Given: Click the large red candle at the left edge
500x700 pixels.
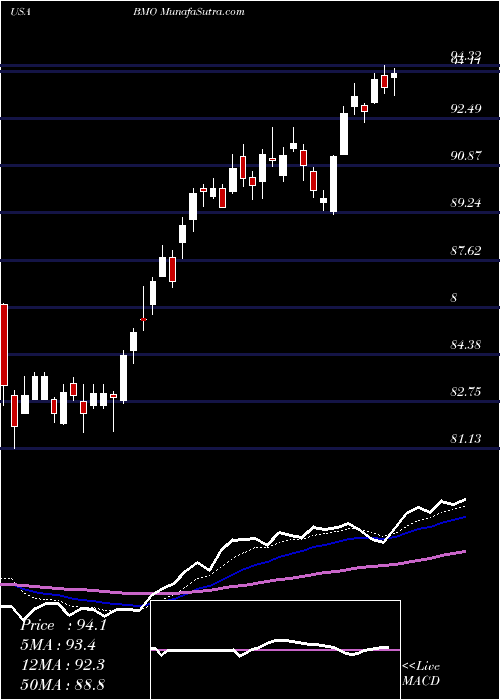Looking at the screenshot, I should coord(4,345).
